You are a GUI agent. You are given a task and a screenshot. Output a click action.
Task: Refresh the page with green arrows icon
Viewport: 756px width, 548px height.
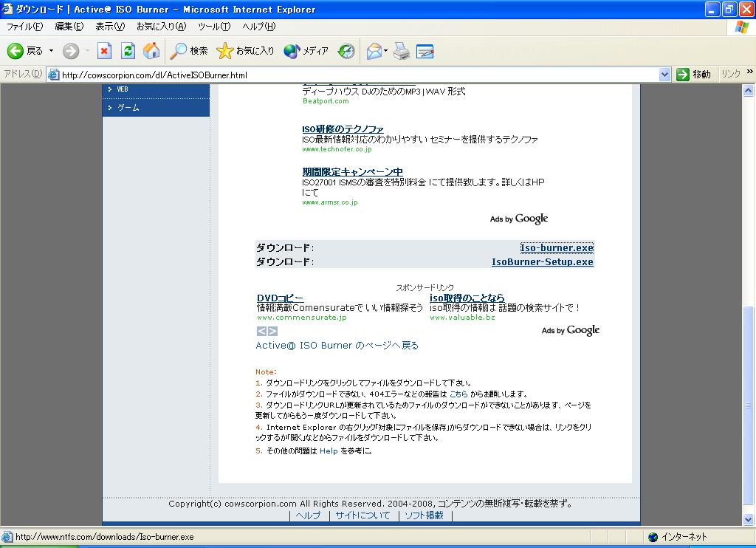128,51
